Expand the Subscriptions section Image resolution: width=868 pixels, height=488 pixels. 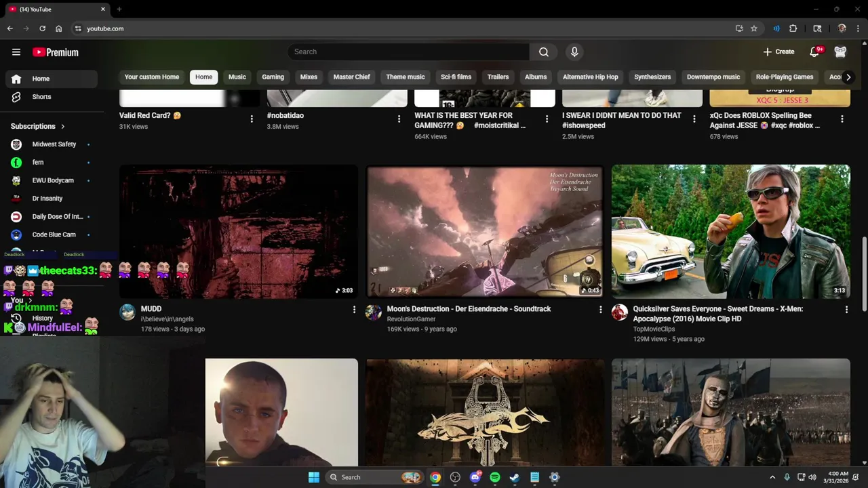[38, 126]
